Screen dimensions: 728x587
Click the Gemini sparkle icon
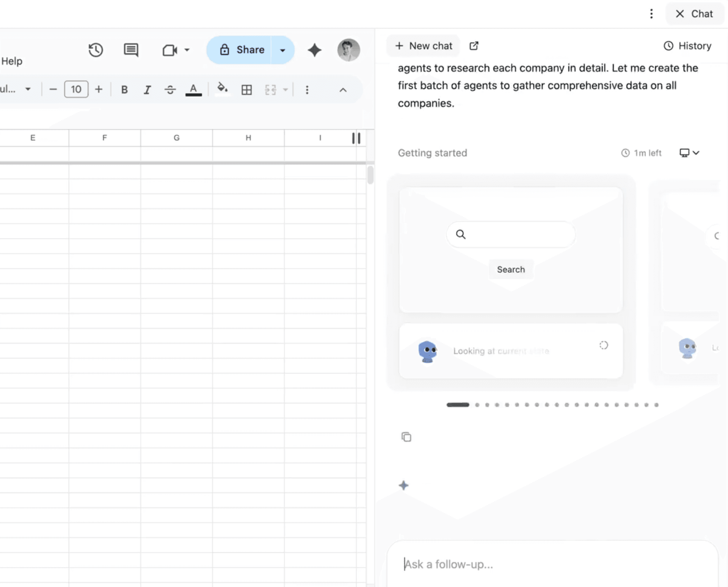point(314,50)
